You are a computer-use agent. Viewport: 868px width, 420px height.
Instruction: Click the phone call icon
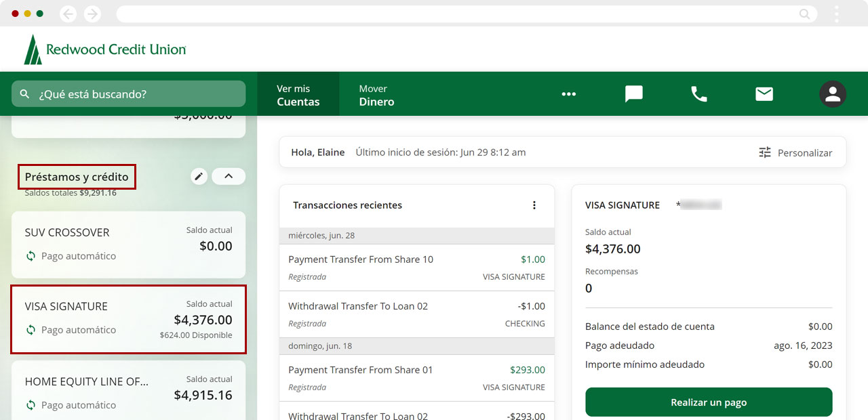698,94
